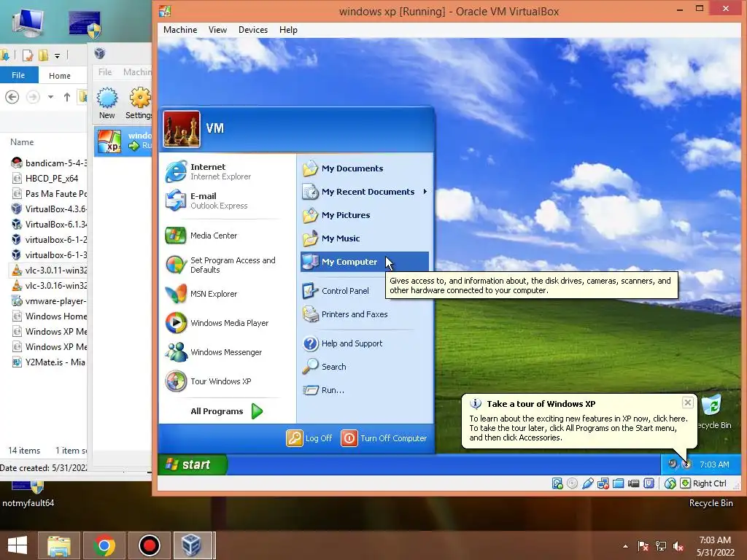
Task: Click VirtualBox mouse integration status icon
Action: pyautogui.click(x=670, y=483)
